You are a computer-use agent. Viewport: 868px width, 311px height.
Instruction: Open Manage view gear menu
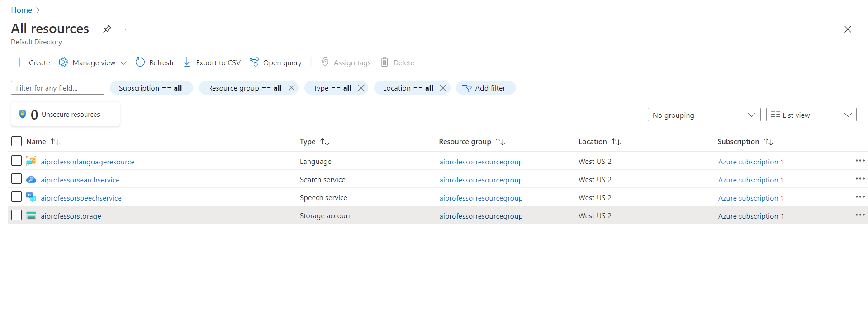tap(93, 62)
